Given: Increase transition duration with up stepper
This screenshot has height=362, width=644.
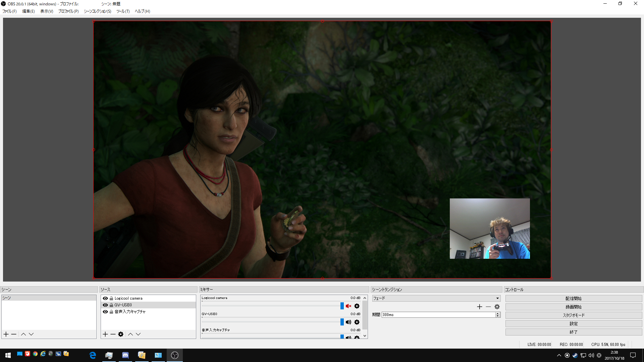Looking at the screenshot, I should (x=498, y=313).
